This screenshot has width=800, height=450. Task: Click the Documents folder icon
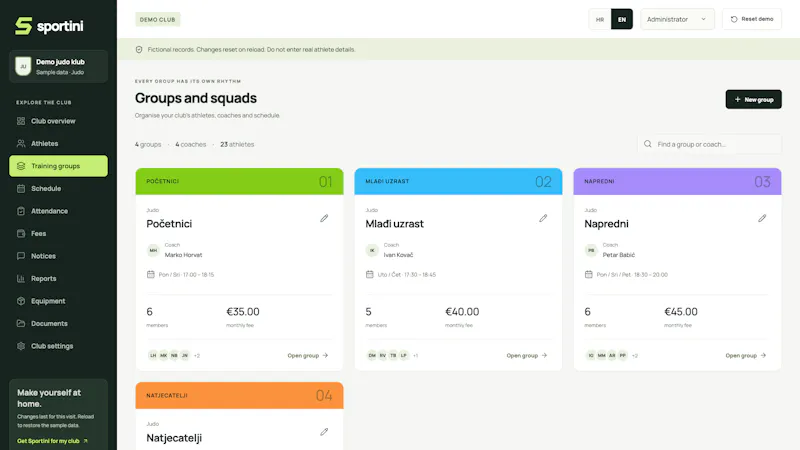(21, 323)
